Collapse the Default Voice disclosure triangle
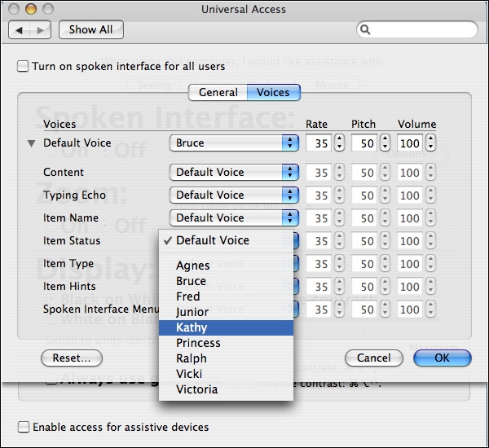This screenshot has width=489, height=448. (31, 143)
